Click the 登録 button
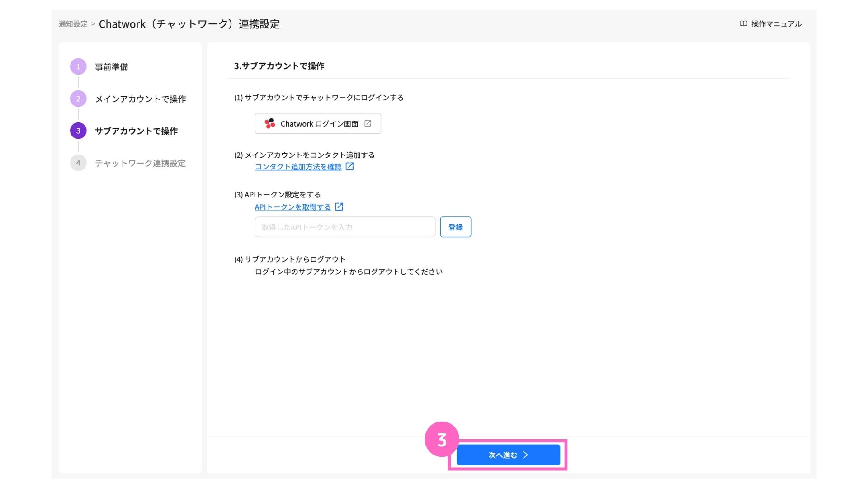This screenshot has height=488, width=868. click(x=455, y=227)
